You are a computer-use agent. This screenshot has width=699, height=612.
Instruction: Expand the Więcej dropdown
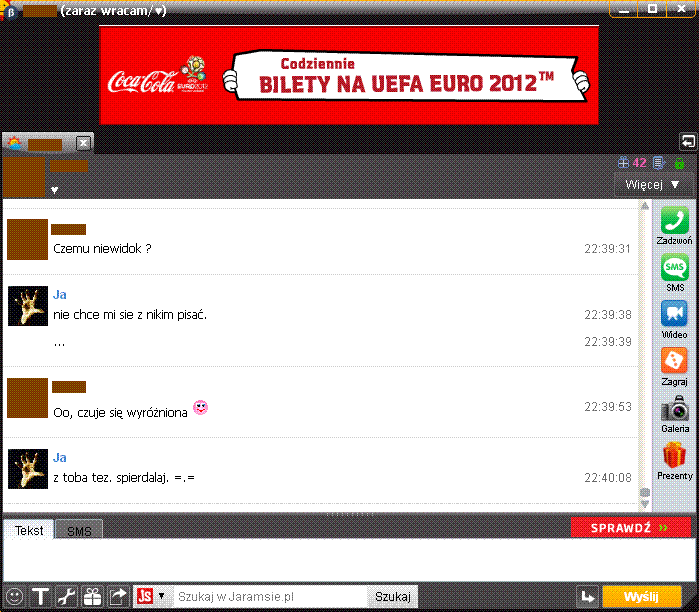pyautogui.click(x=652, y=185)
